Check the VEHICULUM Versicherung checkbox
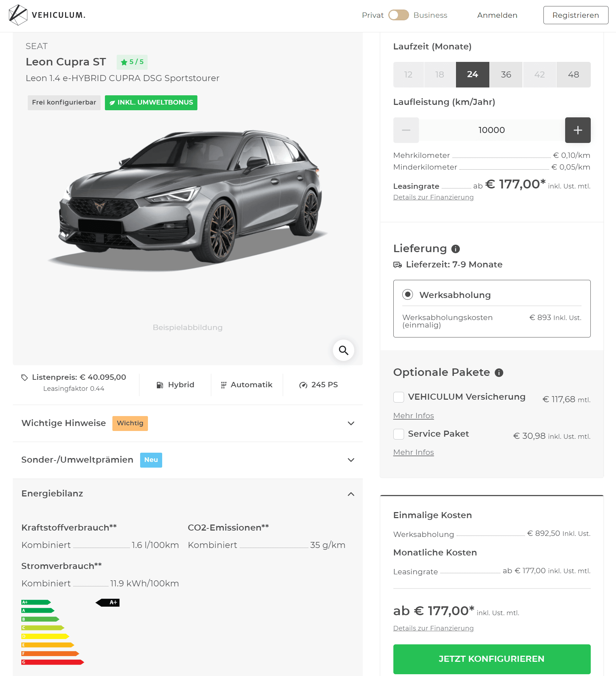Viewport: 616px width, 676px height. coord(399,397)
